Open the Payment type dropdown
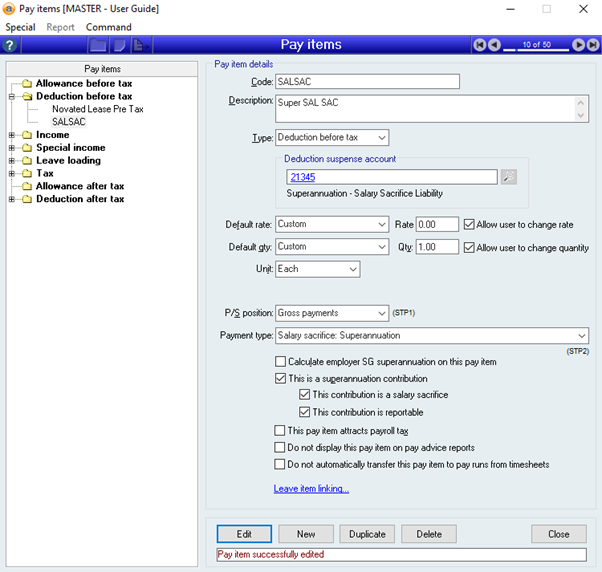 581,336
